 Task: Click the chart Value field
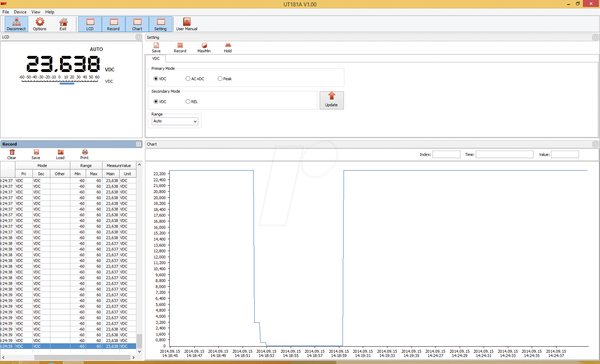[x=565, y=154]
